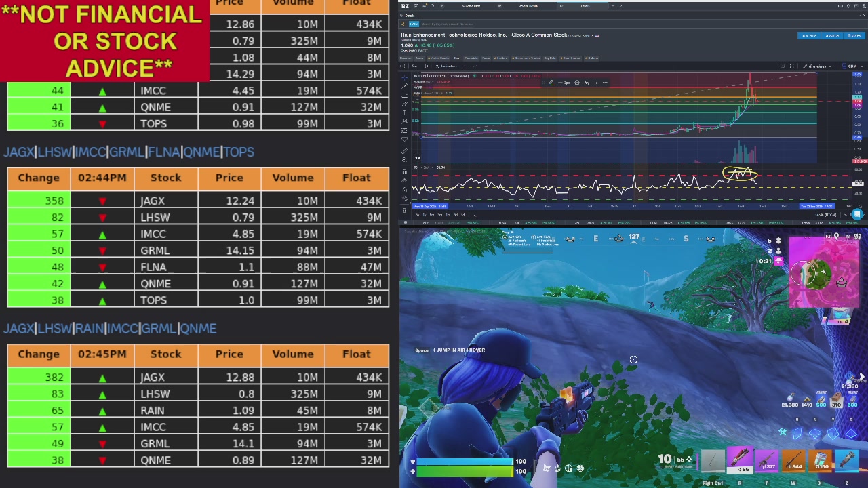Click the pink minimap in the game view
Viewport: 868px width, 488px height.
(824, 272)
